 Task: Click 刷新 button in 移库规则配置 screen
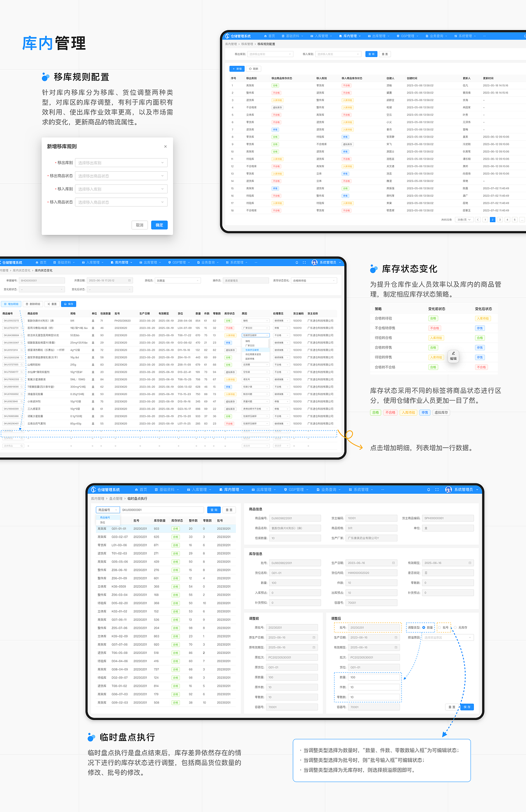click(254, 69)
